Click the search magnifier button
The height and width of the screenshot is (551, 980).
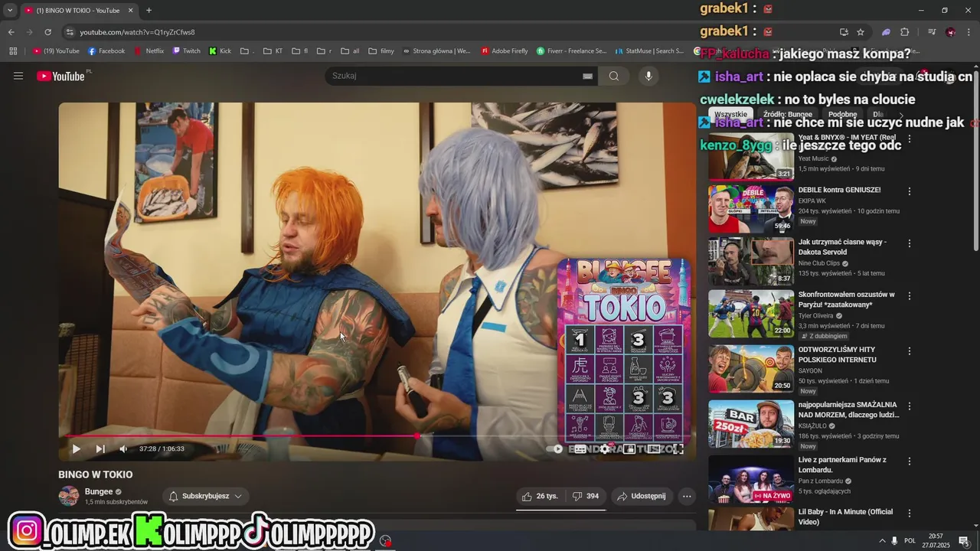coord(614,76)
